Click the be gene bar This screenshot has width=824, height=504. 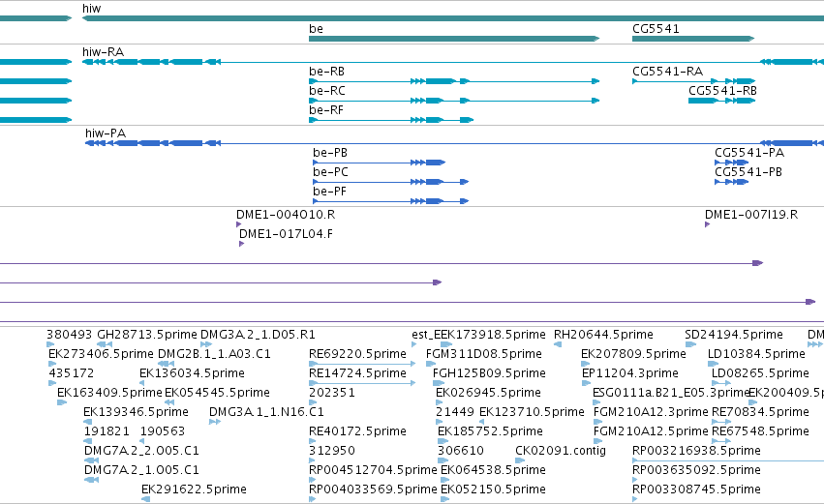(454, 39)
